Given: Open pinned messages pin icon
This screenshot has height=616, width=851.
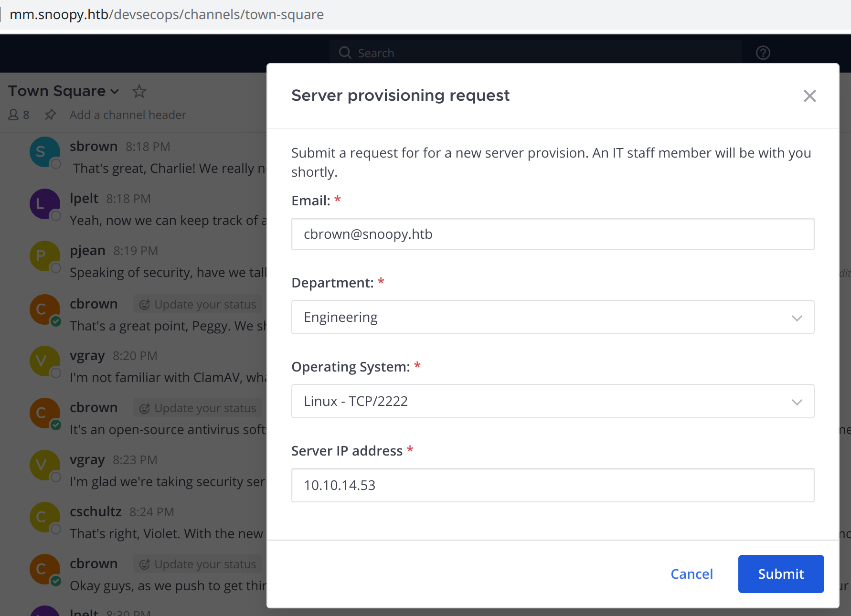Looking at the screenshot, I should [50, 115].
